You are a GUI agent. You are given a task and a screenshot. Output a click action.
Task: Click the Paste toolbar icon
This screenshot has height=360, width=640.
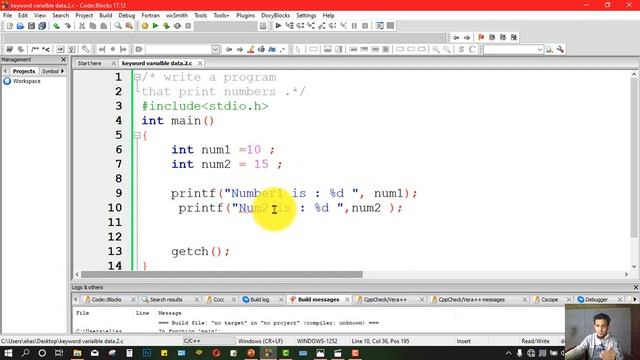pos(104,26)
